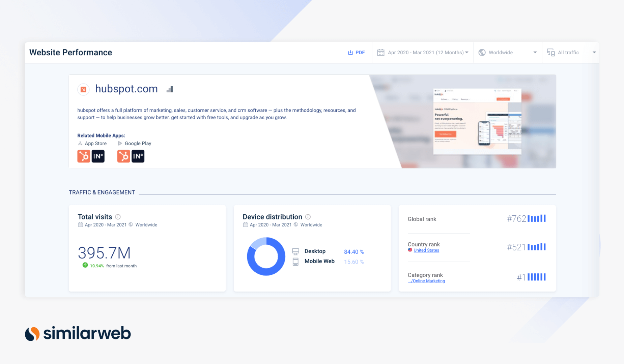
Task: Click the App Store label icon
Action: click(x=80, y=144)
